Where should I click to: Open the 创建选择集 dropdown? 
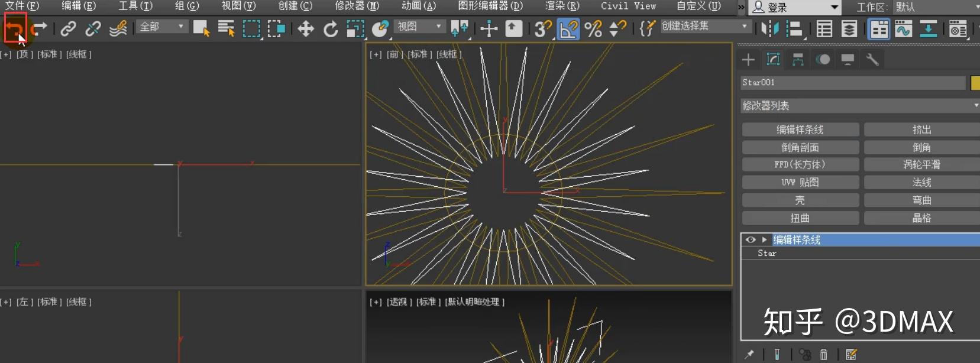[x=706, y=26]
